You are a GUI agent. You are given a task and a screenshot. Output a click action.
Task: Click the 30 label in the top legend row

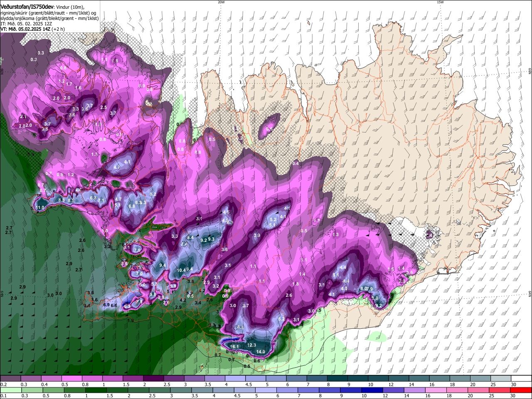[514, 384]
